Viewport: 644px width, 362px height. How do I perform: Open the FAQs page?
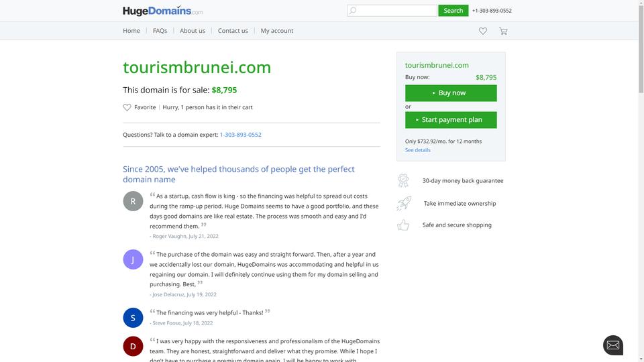click(160, 31)
